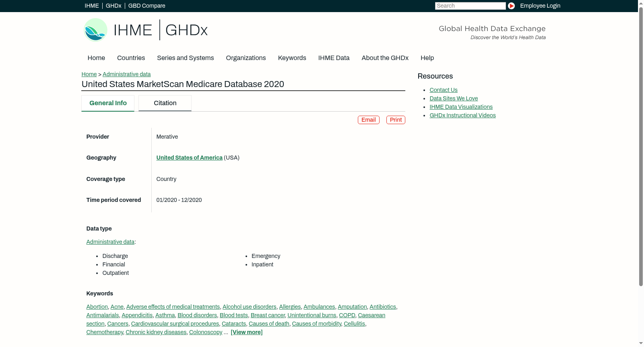Click the vertical page scrollbar

(641, 147)
